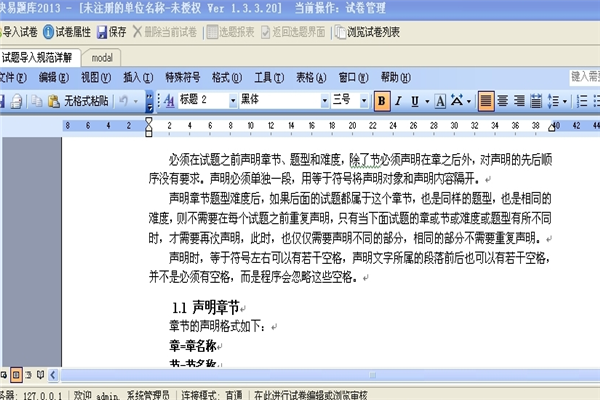The width and height of the screenshot is (600, 400).
Task: Click the line spacing icon
Action: point(553,101)
